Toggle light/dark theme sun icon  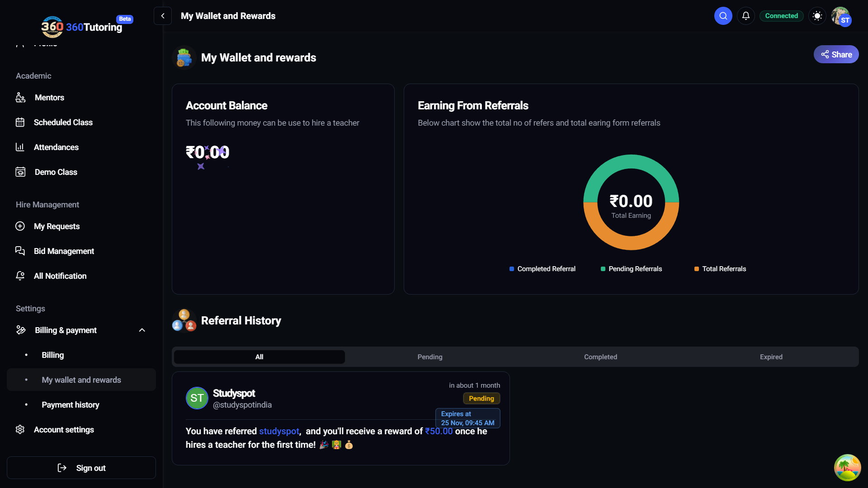[x=817, y=16]
